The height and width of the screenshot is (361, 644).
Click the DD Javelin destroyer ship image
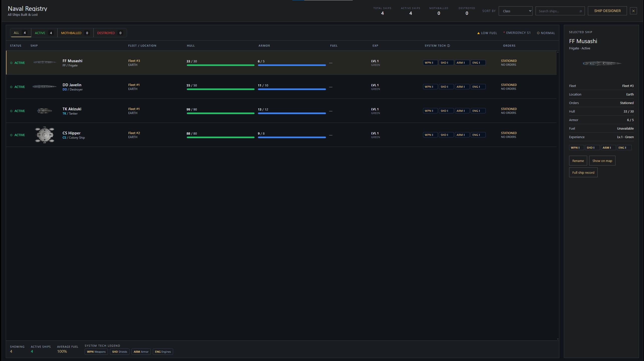tap(45, 86)
